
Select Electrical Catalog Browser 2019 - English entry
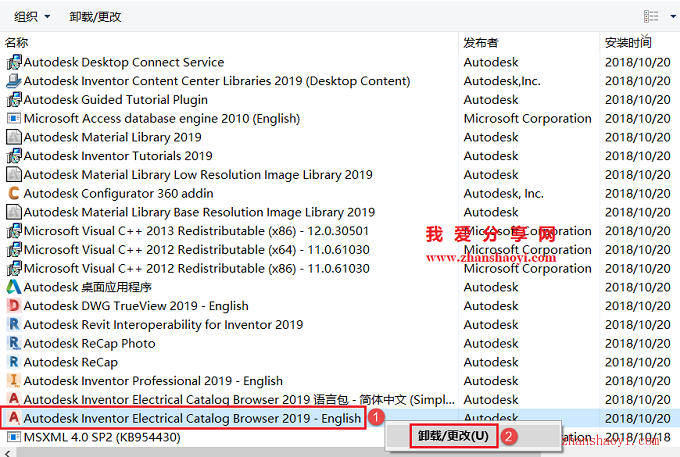point(193,418)
